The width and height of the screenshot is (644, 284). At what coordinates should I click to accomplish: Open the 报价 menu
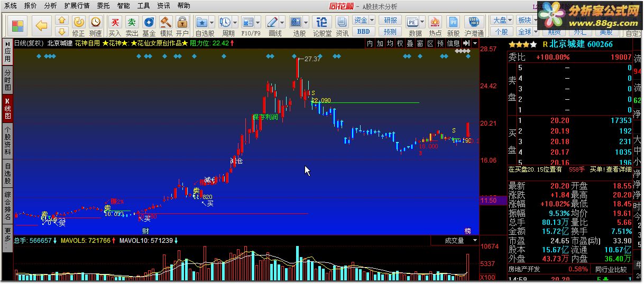31,6
